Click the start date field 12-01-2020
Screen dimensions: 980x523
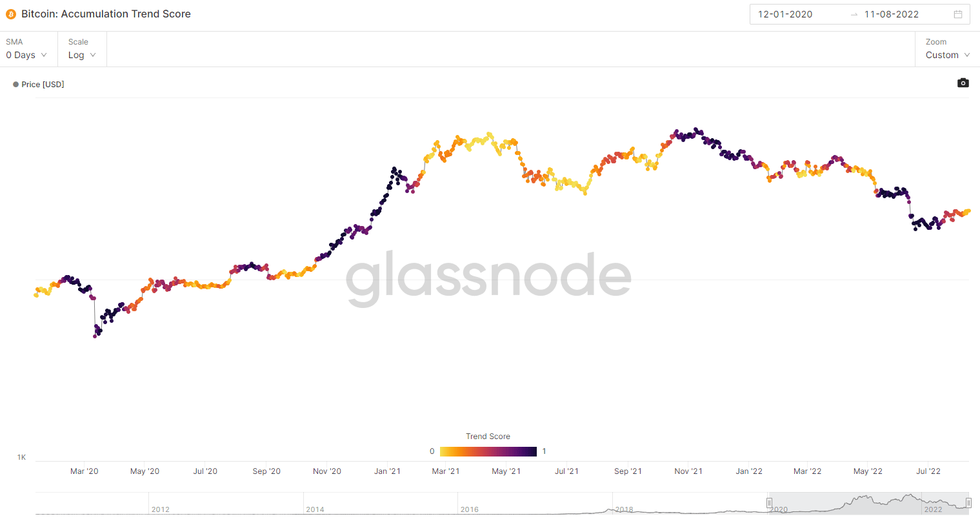coord(785,14)
